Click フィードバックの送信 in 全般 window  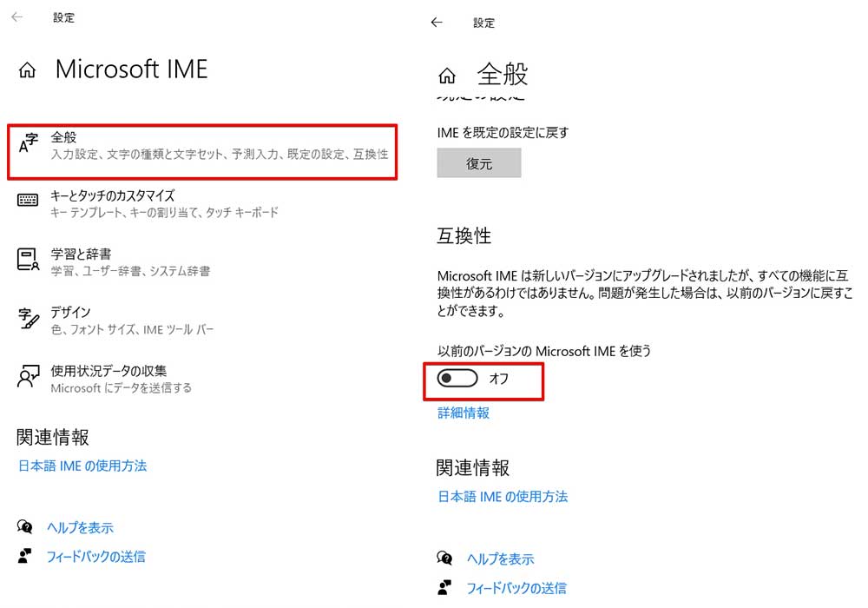(x=516, y=588)
